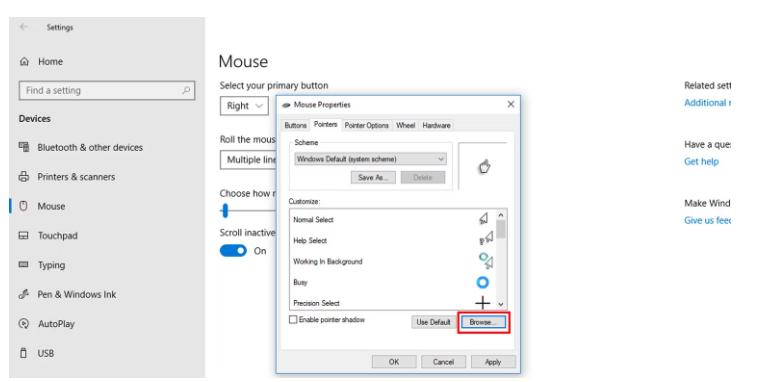Screen dimensions: 773x382
Task: Select the Working In Background row text
Action: tap(327, 262)
